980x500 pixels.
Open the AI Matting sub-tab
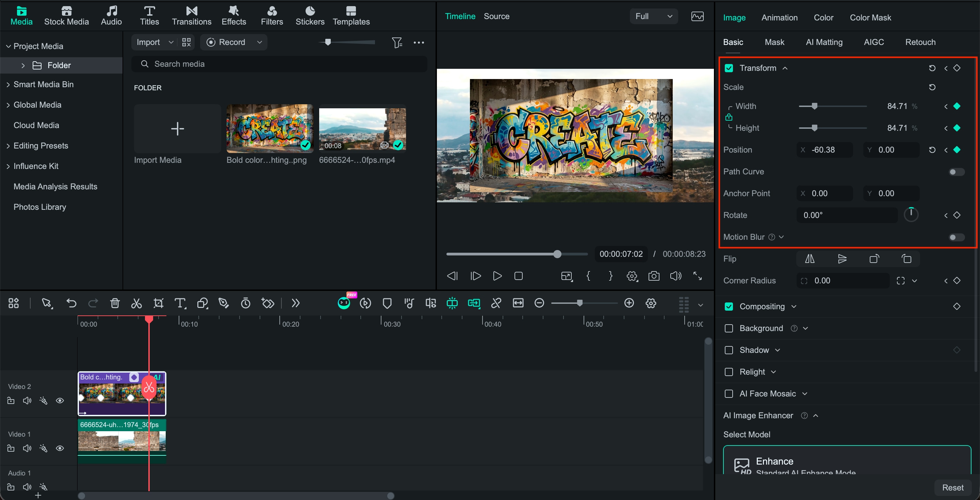pyautogui.click(x=824, y=42)
